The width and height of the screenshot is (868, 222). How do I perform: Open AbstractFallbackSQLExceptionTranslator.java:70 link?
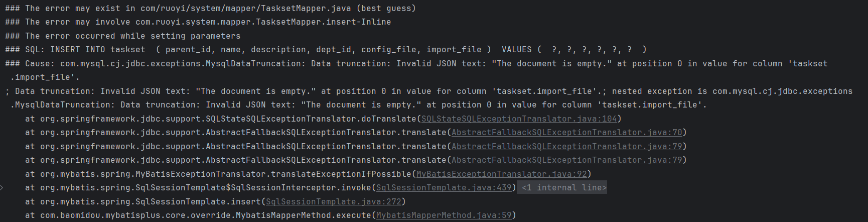[566, 133]
